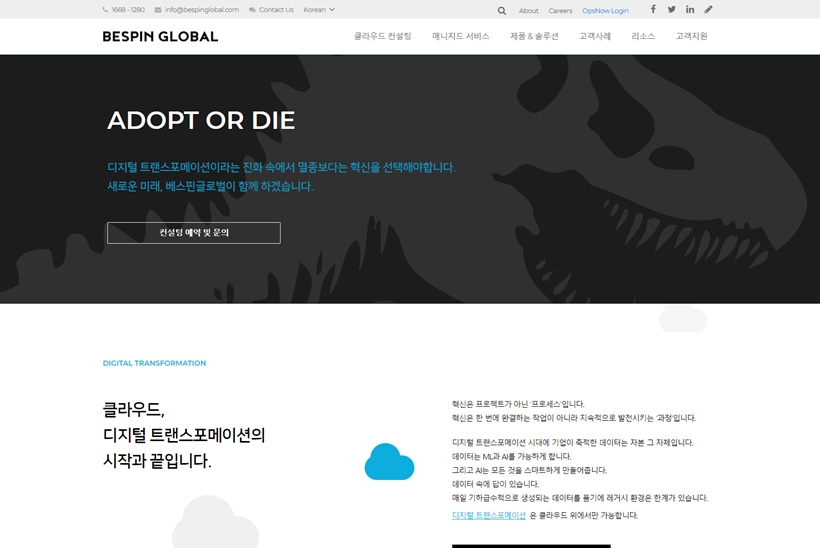Open the Careers link
The width and height of the screenshot is (820, 548).
(560, 10)
